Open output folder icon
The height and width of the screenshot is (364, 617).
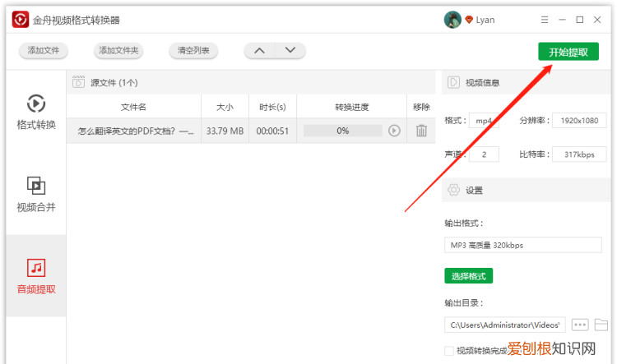[x=601, y=325]
